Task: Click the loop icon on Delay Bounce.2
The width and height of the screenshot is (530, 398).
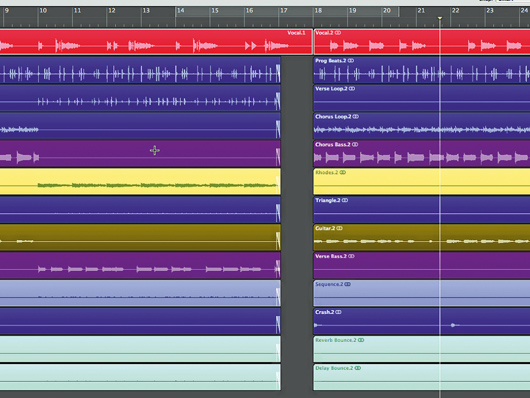Action: (x=358, y=368)
